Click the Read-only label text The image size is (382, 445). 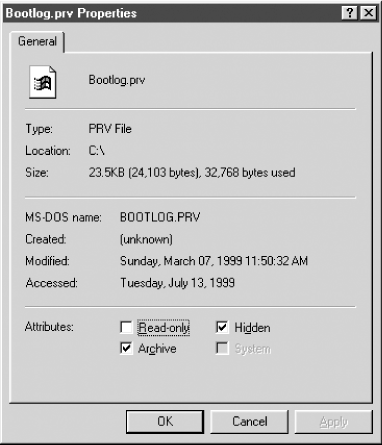coord(164,328)
